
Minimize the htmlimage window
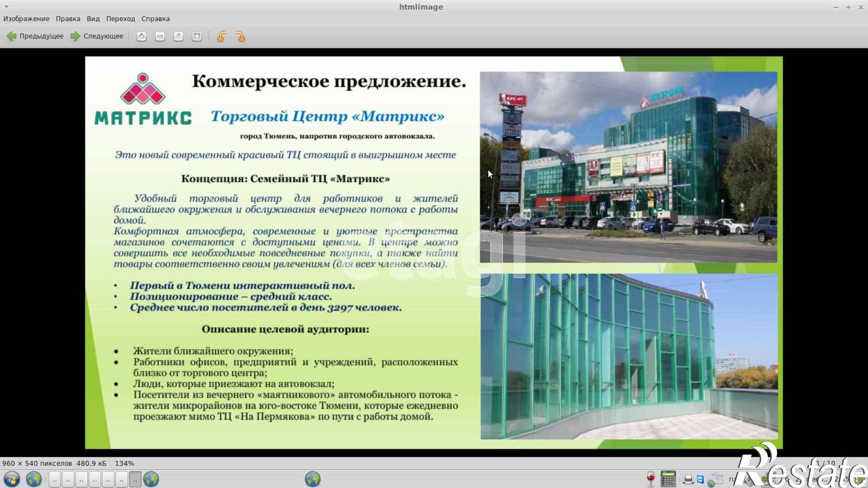pos(836,7)
